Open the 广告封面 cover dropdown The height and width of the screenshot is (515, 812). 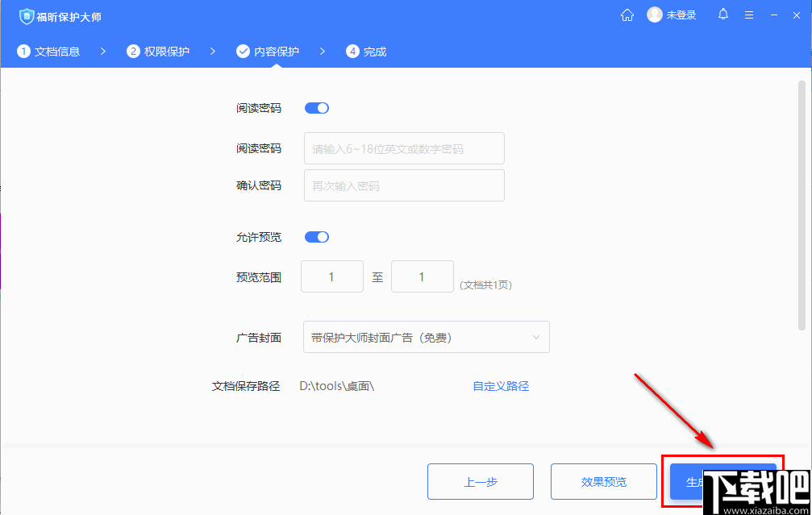[x=426, y=337]
